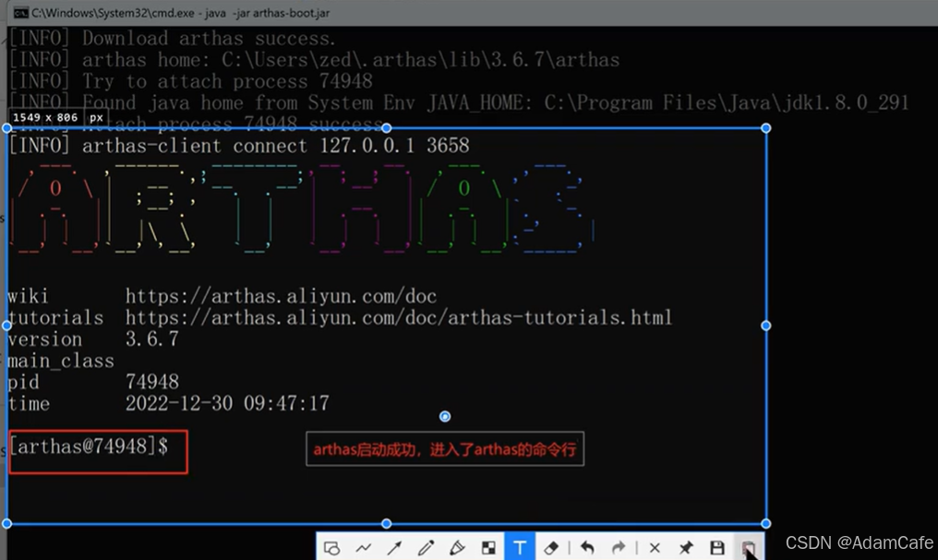Viewport: 938px width, 560px height.
Task: Click the cmd.exe window title text
Action: [181, 13]
